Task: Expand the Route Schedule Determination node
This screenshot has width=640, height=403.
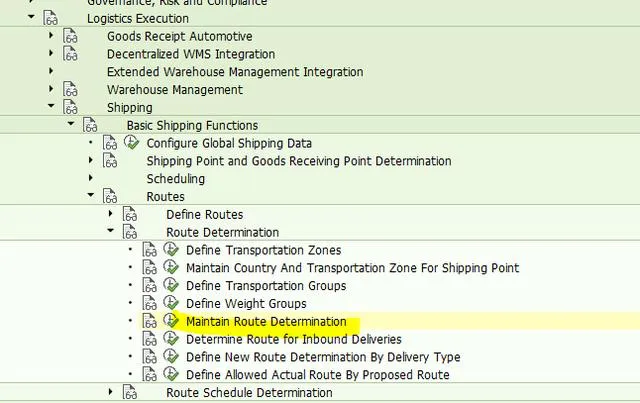Action: pos(111,393)
